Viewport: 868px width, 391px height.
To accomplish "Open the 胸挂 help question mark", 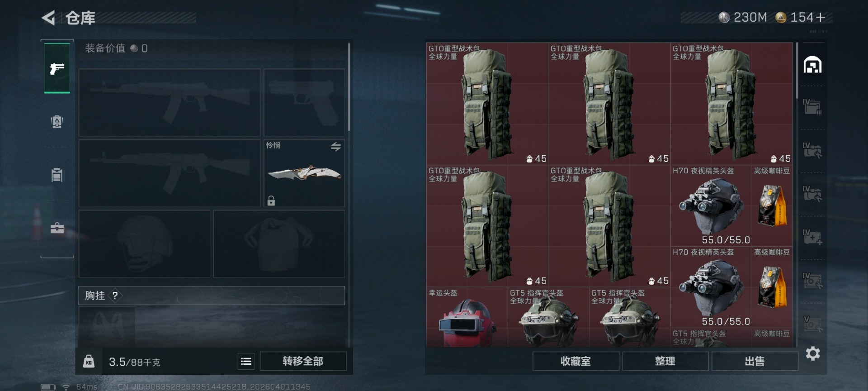I will (115, 296).
